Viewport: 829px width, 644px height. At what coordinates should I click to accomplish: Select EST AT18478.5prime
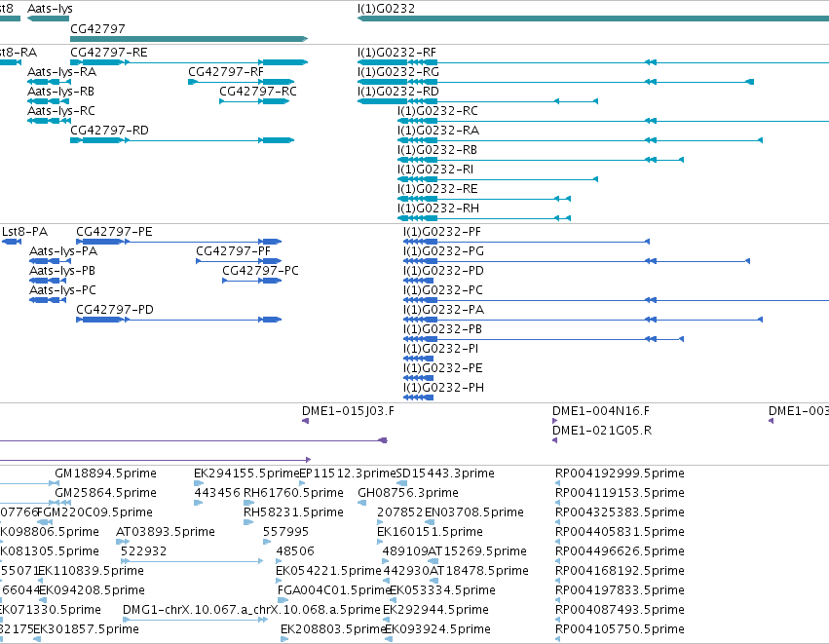click(x=479, y=571)
